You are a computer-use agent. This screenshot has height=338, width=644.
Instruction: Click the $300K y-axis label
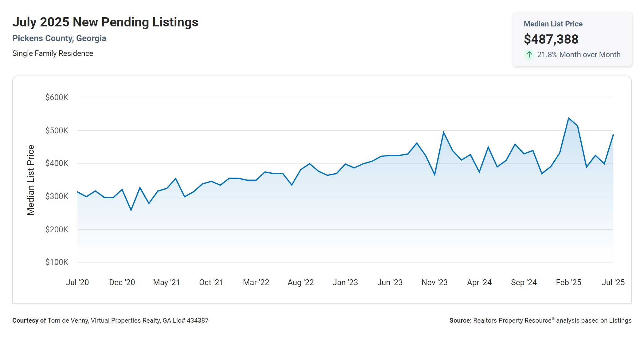(57, 196)
